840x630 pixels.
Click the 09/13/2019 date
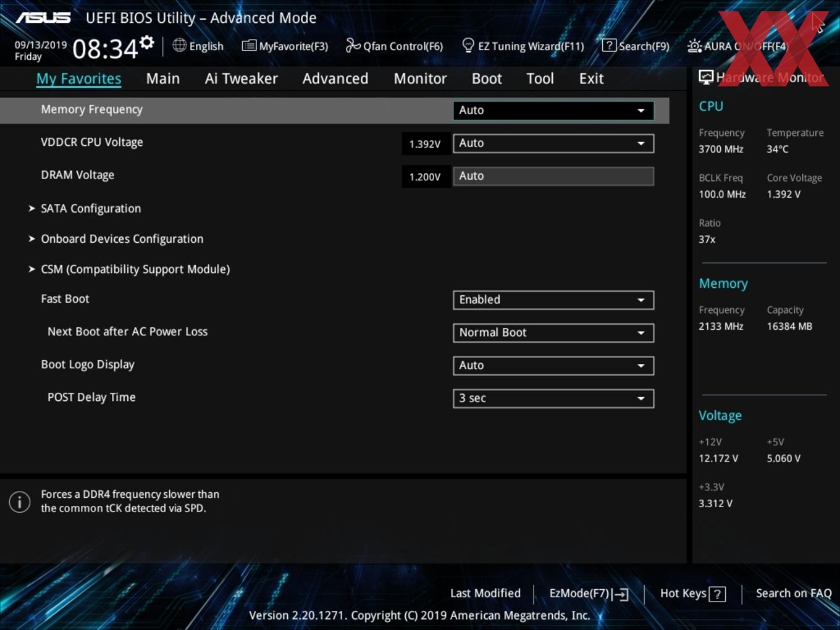click(x=41, y=45)
